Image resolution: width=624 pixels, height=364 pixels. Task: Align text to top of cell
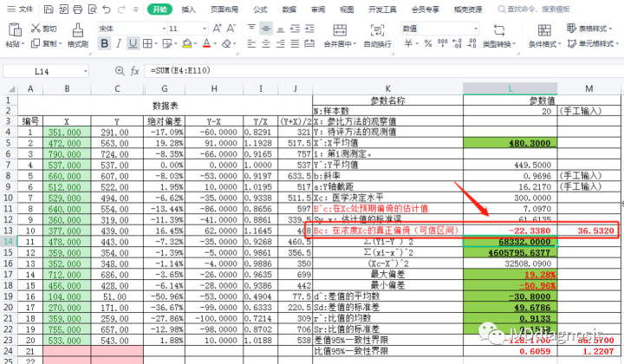(x=251, y=29)
